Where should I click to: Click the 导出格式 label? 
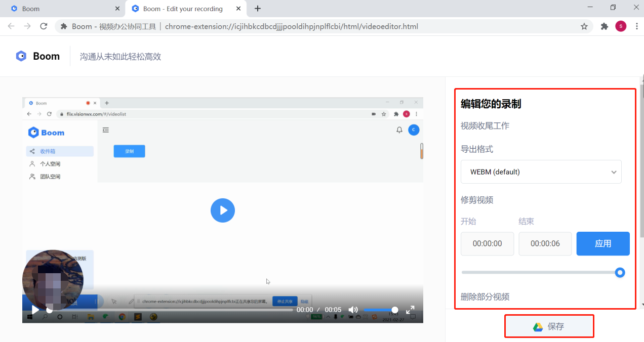477,149
